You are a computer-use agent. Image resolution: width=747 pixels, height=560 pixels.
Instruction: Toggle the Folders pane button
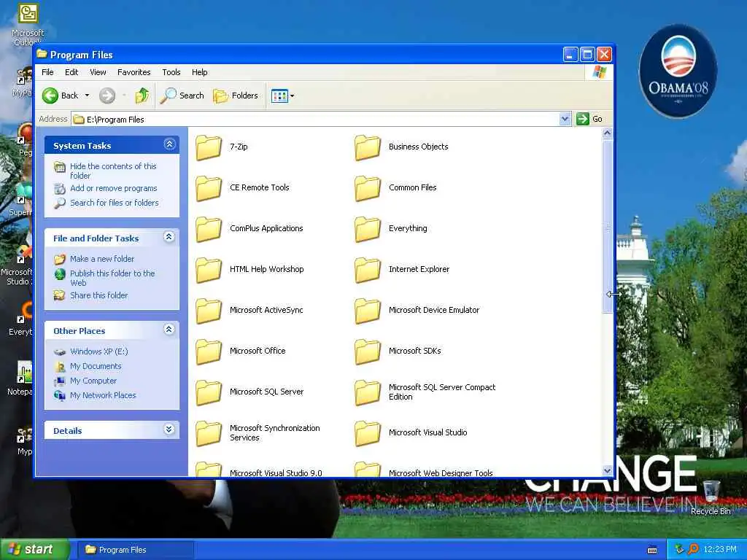pos(236,96)
